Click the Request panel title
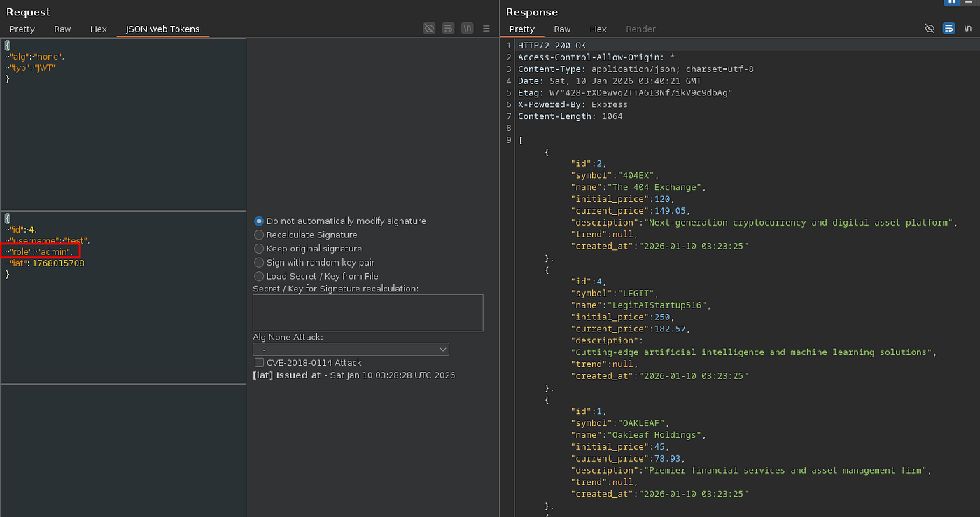The width and height of the screenshot is (980, 517). point(28,12)
